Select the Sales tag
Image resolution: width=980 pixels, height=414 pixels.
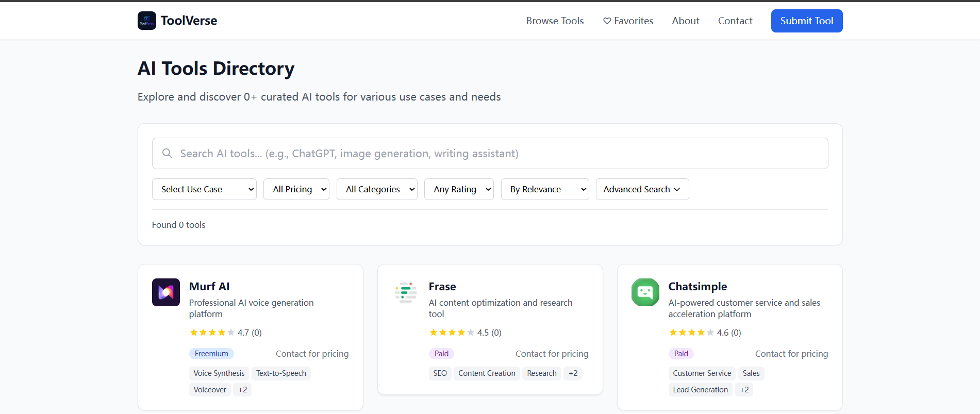[x=751, y=373]
